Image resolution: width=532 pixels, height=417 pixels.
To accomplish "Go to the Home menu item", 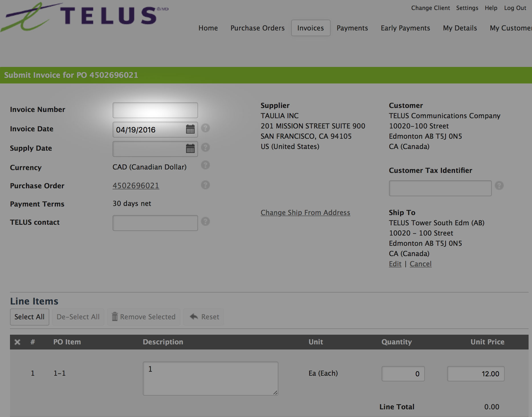I will pos(208,28).
